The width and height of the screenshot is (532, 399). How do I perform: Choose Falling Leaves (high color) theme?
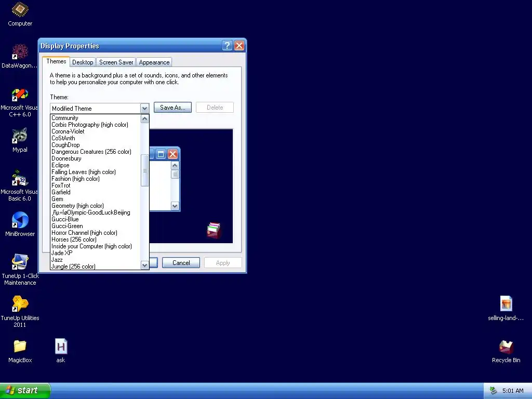[96, 172]
